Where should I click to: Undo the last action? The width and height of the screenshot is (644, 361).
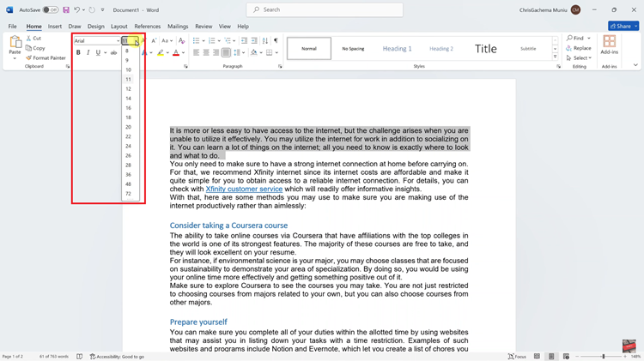pyautogui.click(x=76, y=9)
